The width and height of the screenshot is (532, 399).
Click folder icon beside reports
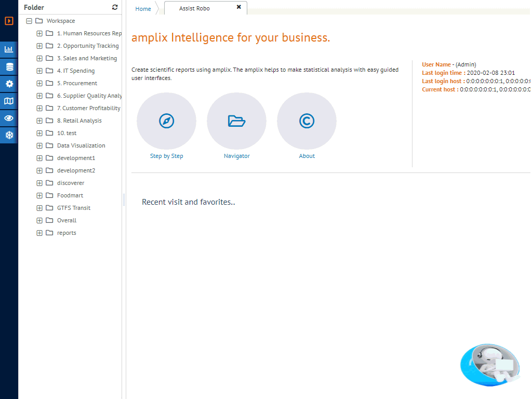tap(49, 233)
